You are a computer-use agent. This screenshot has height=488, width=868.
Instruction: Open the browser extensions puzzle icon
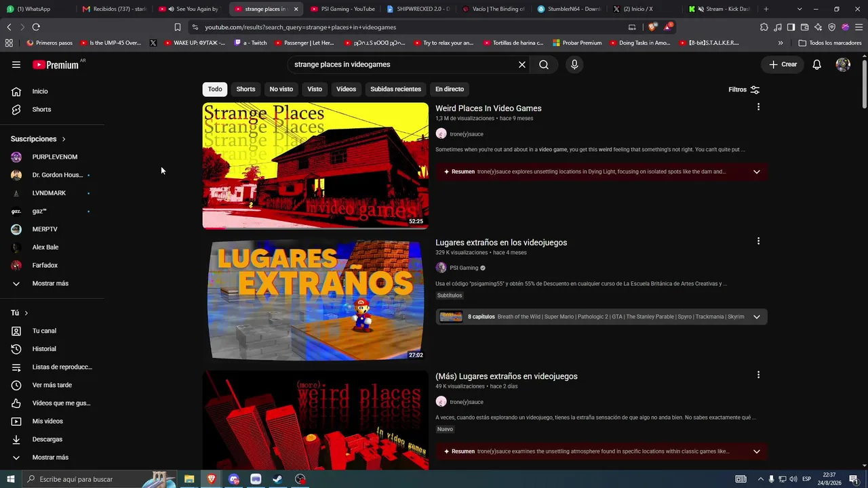coord(764,27)
